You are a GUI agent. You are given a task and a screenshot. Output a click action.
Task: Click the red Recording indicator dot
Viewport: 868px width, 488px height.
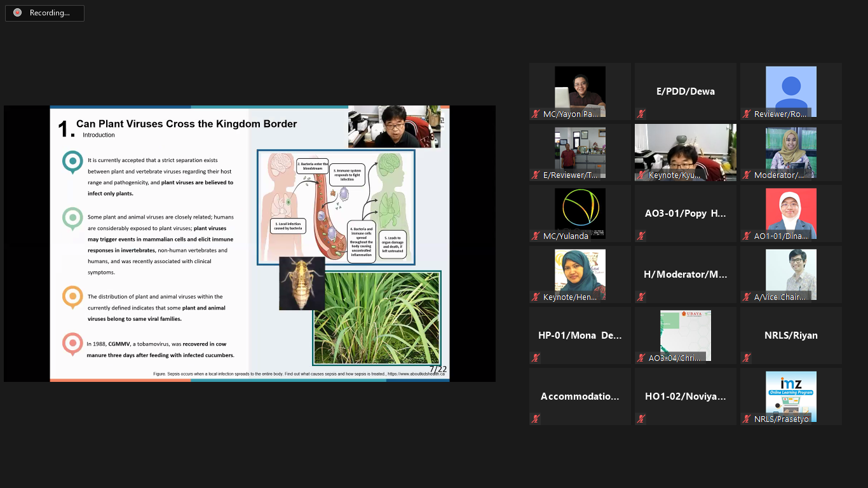click(x=17, y=13)
